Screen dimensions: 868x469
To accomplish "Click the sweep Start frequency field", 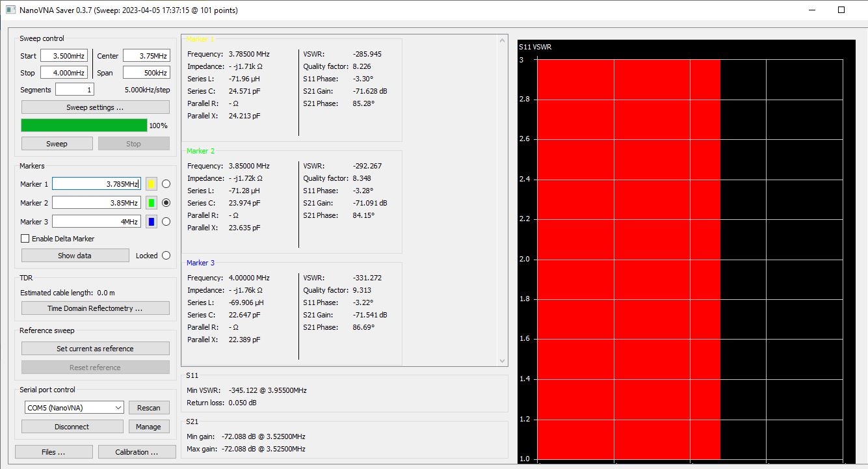I will (64, 56).
